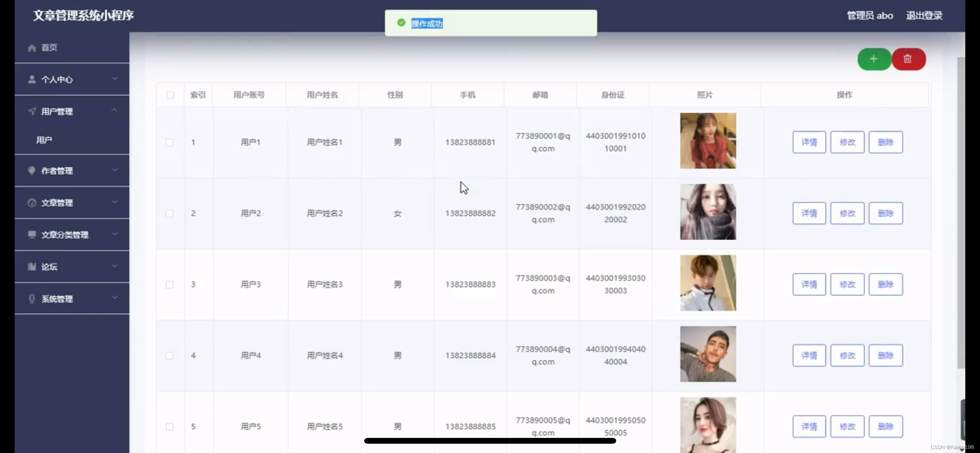Click the monitor icon beside 文章分类管理
Image resolution: width=980 pixels, height=453 pixels.
(32, 234)
